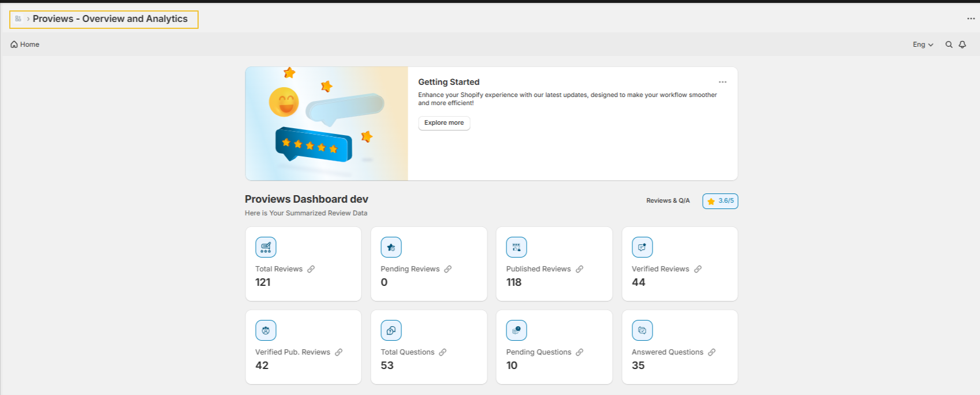
Task: Open the Eng language dropdown
Action: coord(923,44)
